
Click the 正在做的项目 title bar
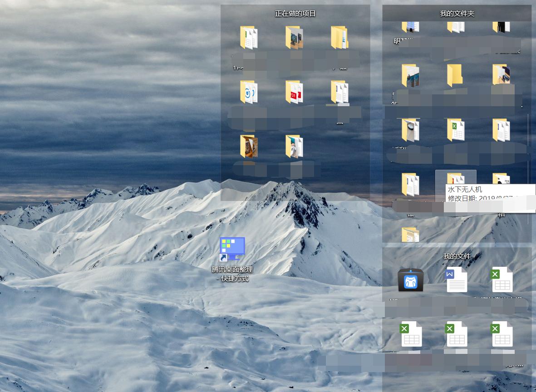[x=295, y=14]
